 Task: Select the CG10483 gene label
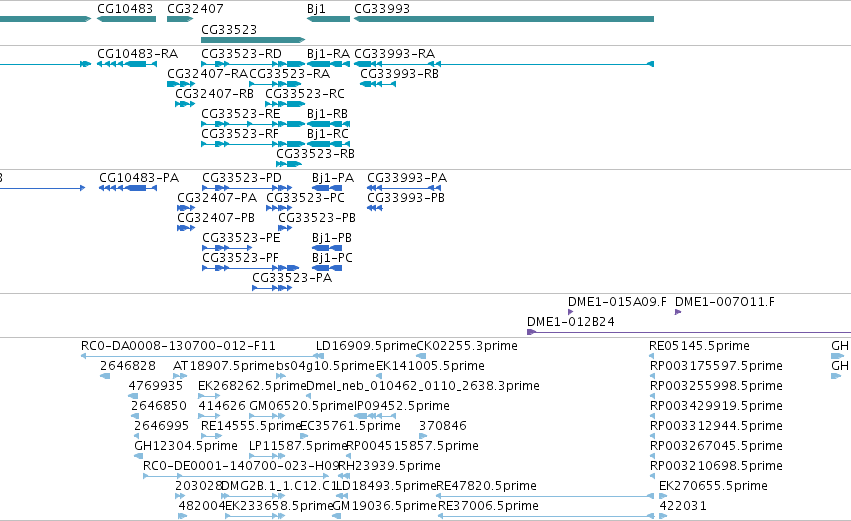coord(125,9)
